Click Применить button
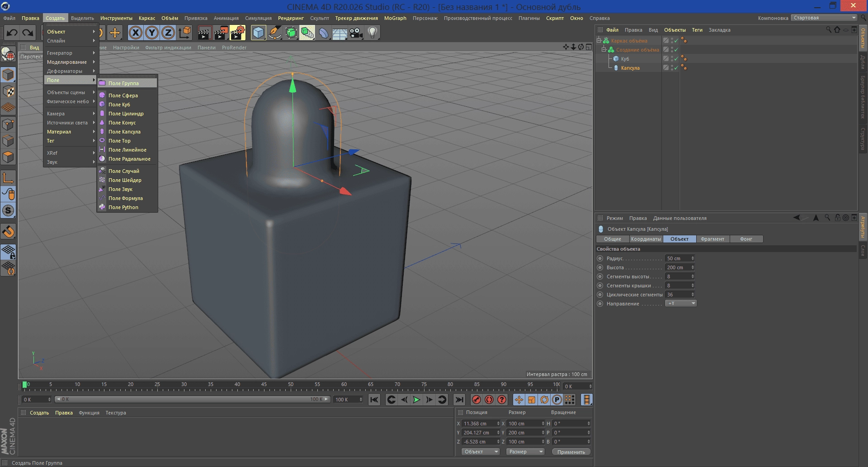868x467 pixels. coord(571,452)
